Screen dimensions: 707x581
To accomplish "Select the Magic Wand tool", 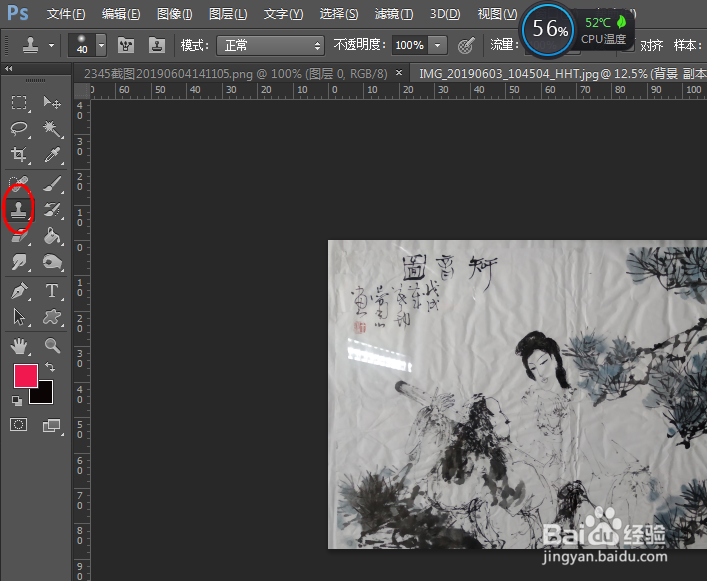I will (52, 129).
